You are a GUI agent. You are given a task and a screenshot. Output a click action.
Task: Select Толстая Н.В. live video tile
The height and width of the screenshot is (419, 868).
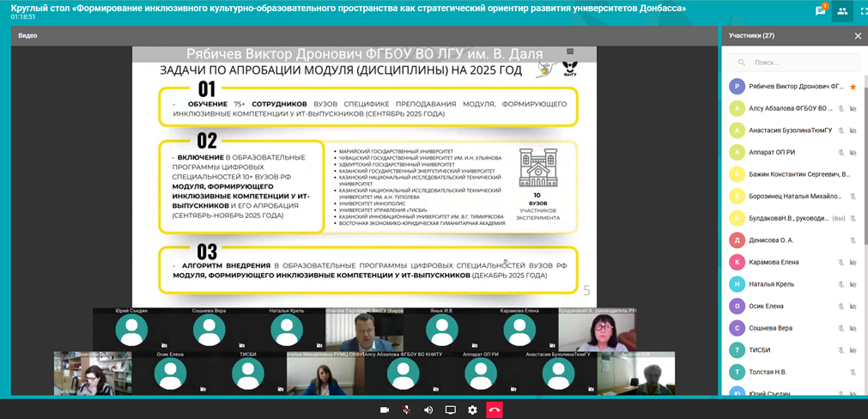[x=636, y=373]
